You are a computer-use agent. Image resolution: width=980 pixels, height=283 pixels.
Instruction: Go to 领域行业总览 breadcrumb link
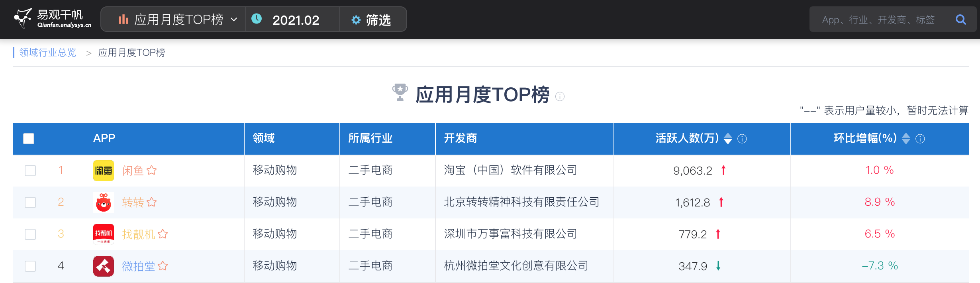(48, 53)
